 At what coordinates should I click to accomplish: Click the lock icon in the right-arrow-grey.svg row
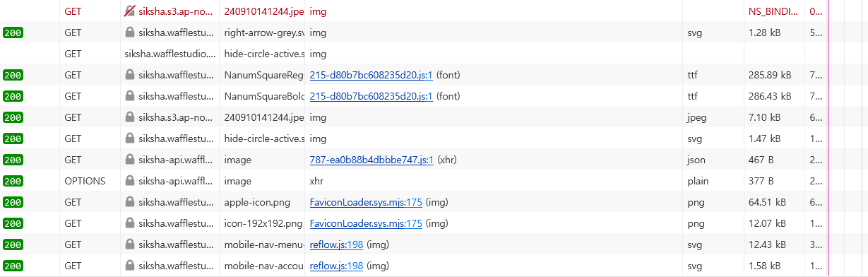tap(129, 33)
